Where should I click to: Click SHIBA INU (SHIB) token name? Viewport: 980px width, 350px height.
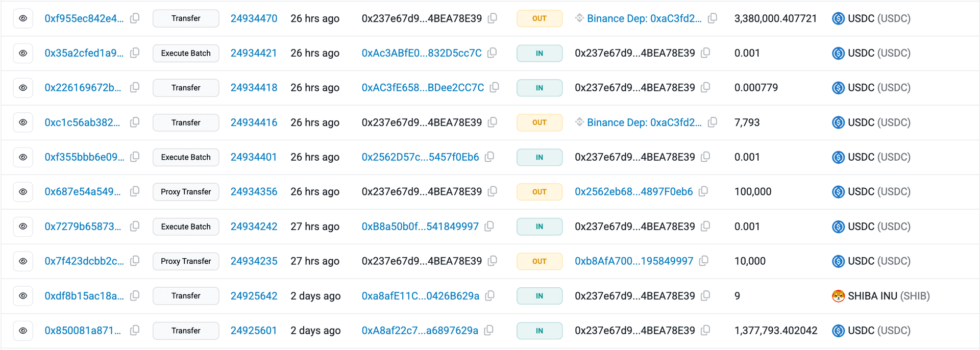[889, 296]
